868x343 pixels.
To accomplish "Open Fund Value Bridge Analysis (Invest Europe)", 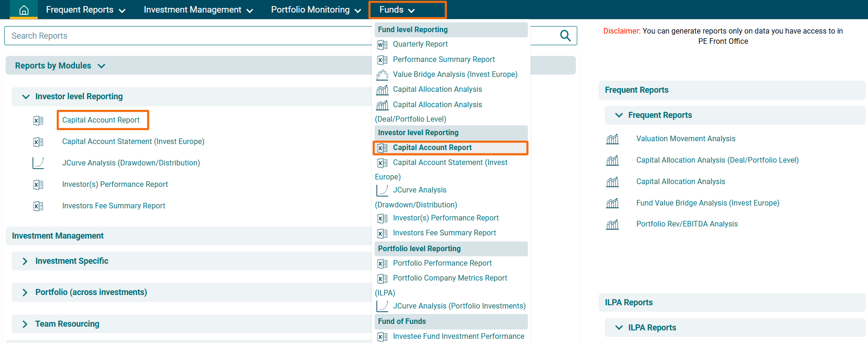I will pos(707,203).
